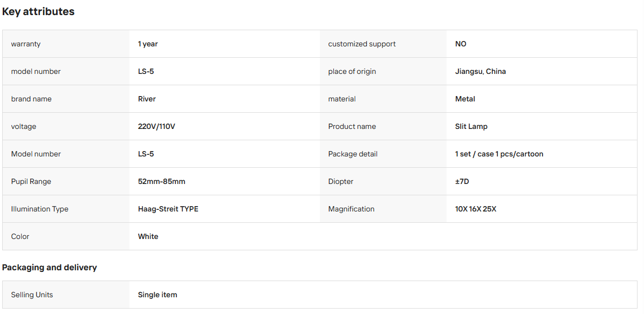
Task: Click the Packaging and delivery heading
Action: point(49,268)
